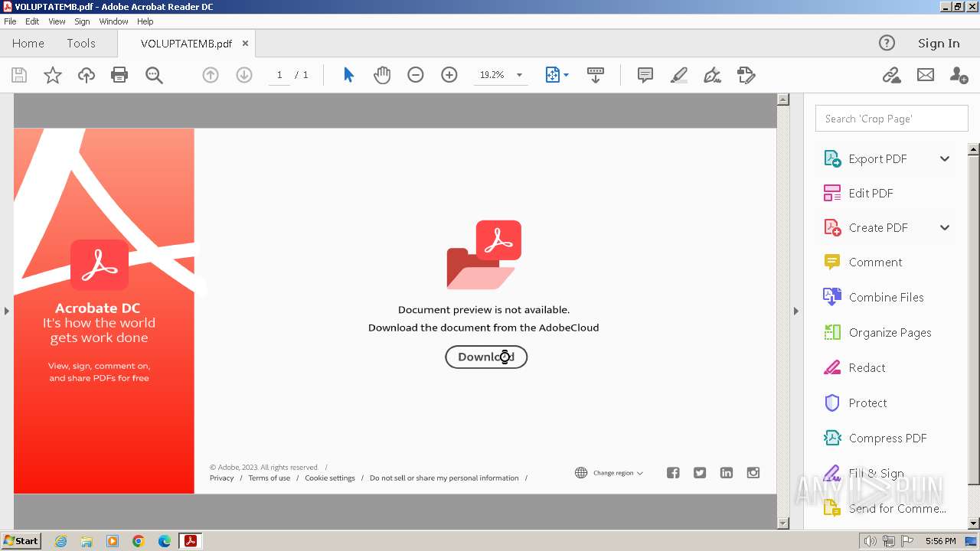Close the VOLUPTATEMB.pdf tab

click(245, 44)
